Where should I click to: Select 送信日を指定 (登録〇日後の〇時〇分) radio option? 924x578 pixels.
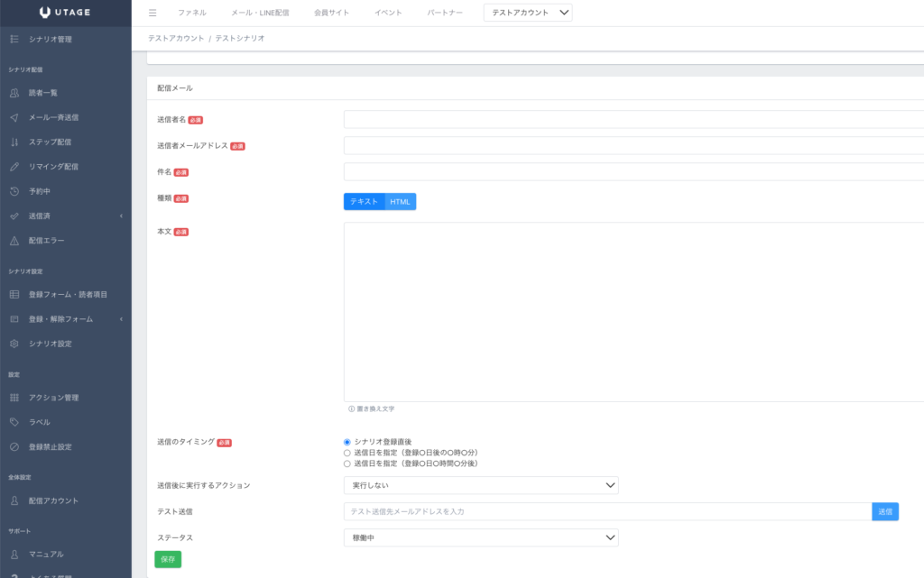pos(347,453)
